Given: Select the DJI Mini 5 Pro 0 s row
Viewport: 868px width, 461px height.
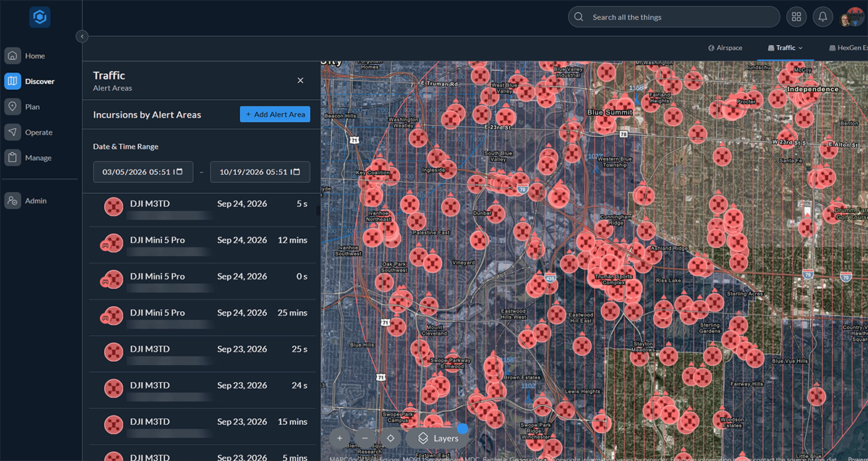Looking at the screenshot, I should [x=203, y=282].
